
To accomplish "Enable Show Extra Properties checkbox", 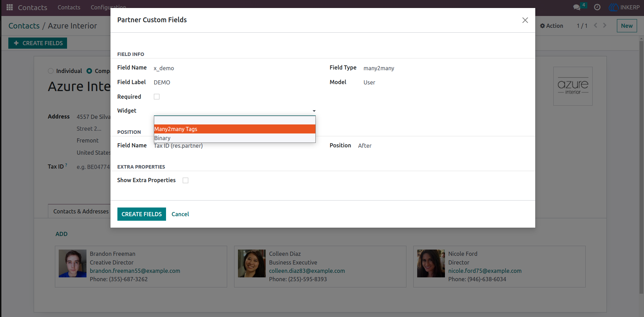I will [185, 180].
